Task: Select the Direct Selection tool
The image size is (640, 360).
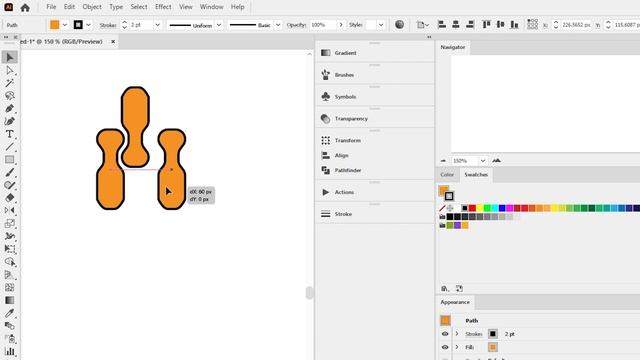Action: pos(10,70)
